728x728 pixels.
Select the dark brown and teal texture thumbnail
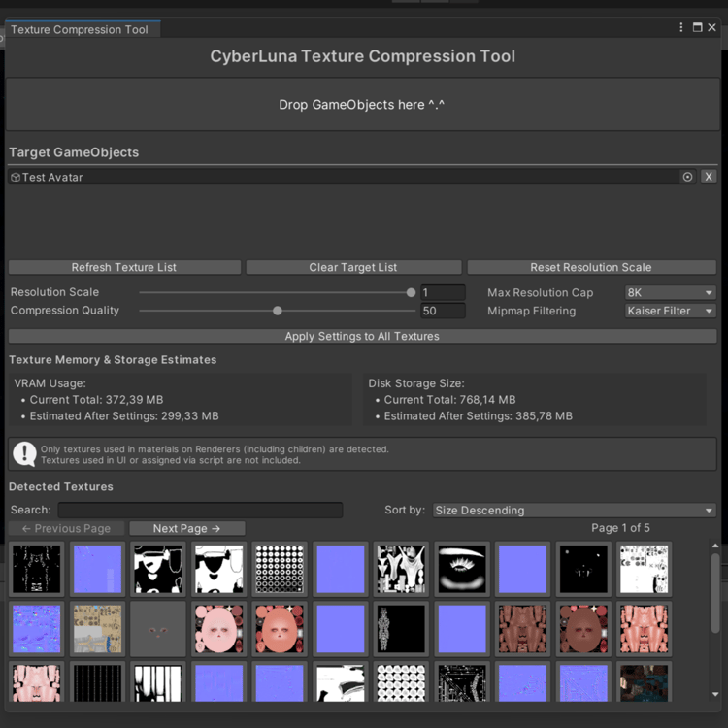[x=644, y=682]
